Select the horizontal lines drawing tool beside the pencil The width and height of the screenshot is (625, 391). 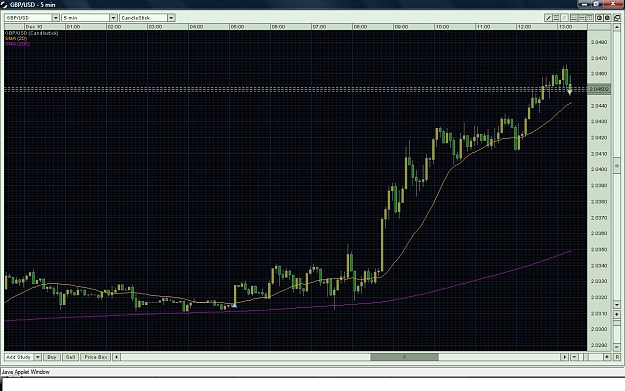coord(556,18)
